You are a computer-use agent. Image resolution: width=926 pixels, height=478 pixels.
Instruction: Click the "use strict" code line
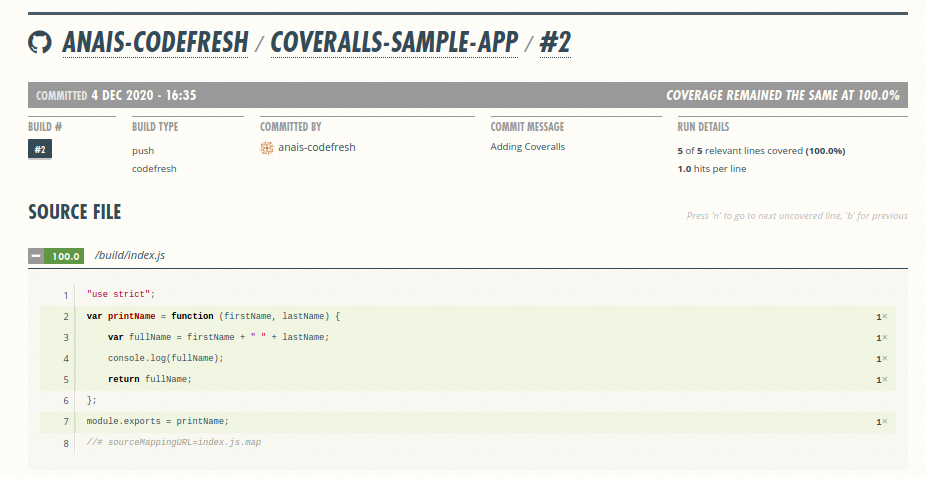(121, 295)
